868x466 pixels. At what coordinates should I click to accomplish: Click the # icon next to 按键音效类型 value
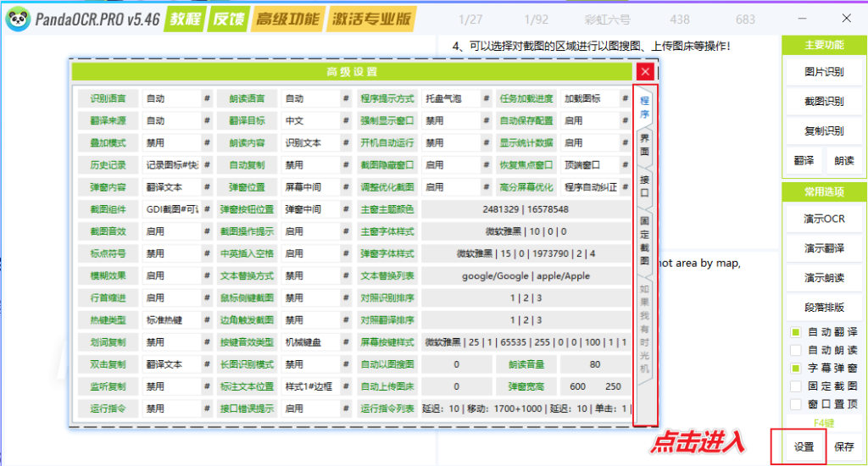346,342
